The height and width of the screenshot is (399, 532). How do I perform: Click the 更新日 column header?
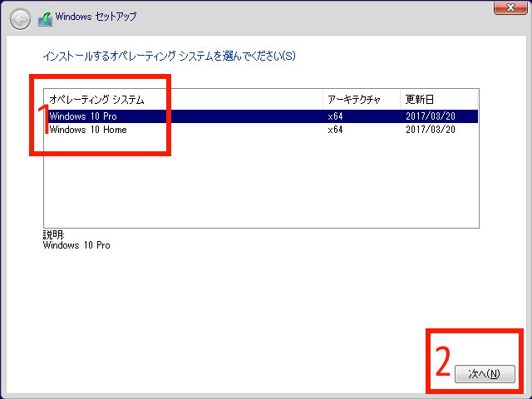(420, 100)
